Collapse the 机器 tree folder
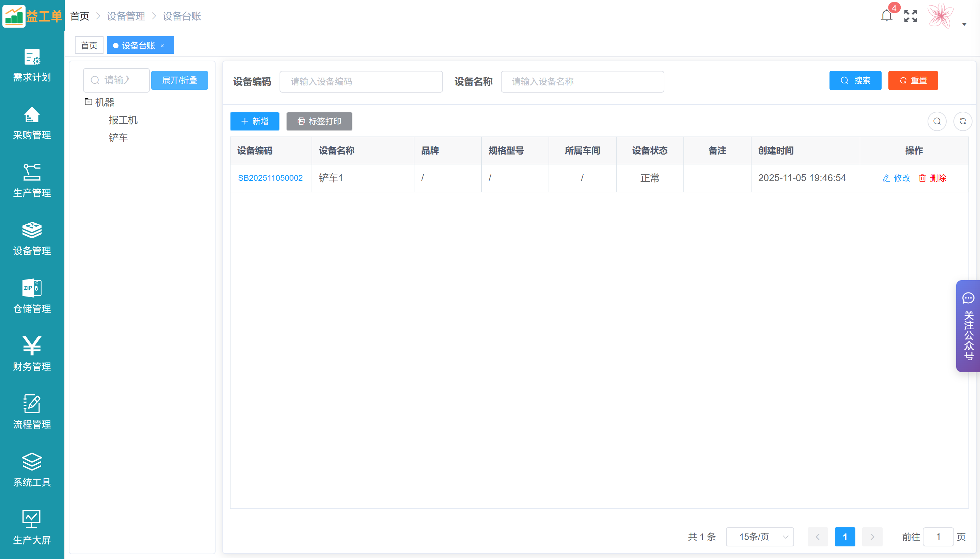Screen dimensions: 980x559 point(88,102)
